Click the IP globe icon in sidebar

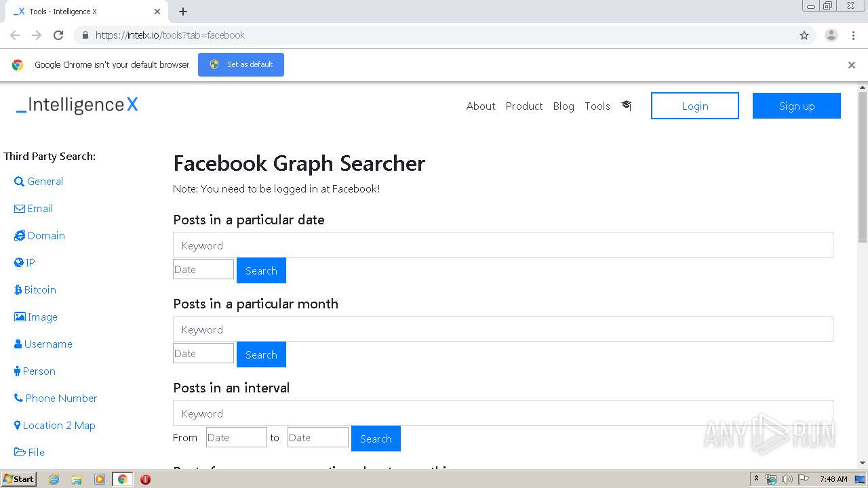pos(19,263)
